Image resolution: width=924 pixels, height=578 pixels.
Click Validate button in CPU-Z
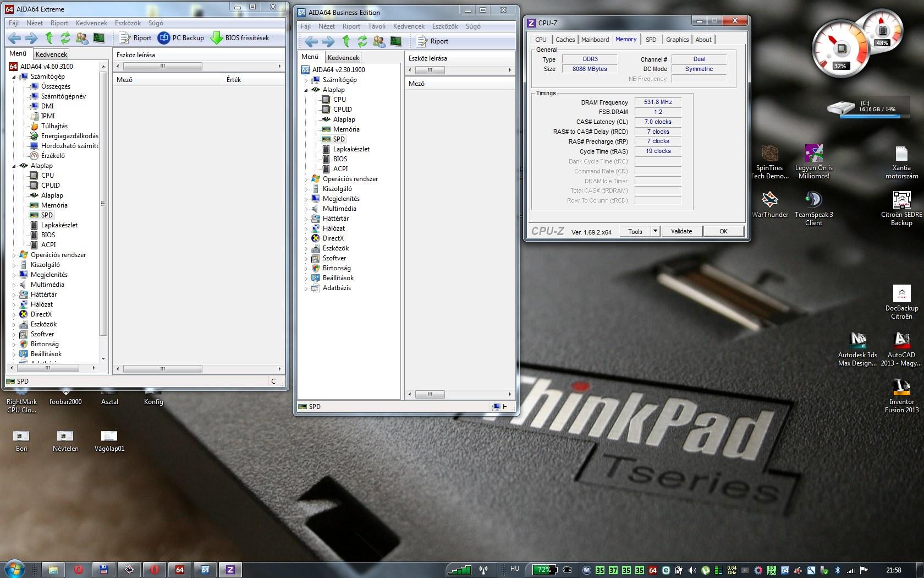point(681,232)
